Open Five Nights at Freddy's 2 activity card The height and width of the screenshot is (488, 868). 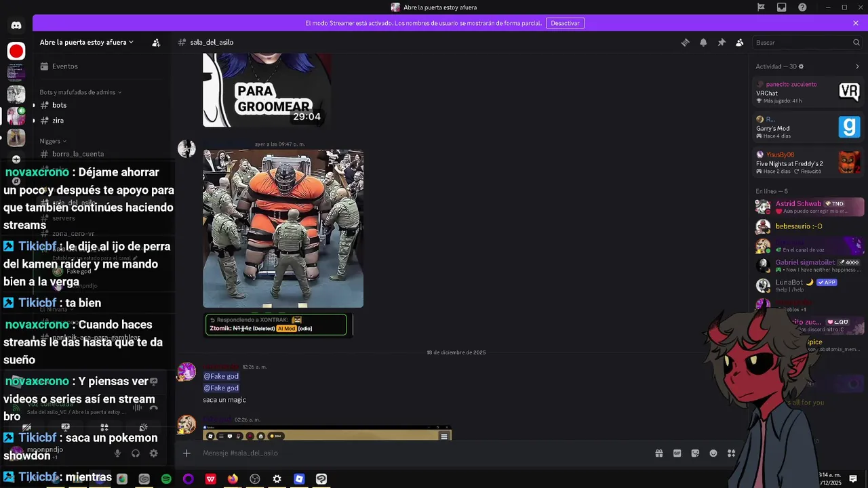tap(808, 163)
